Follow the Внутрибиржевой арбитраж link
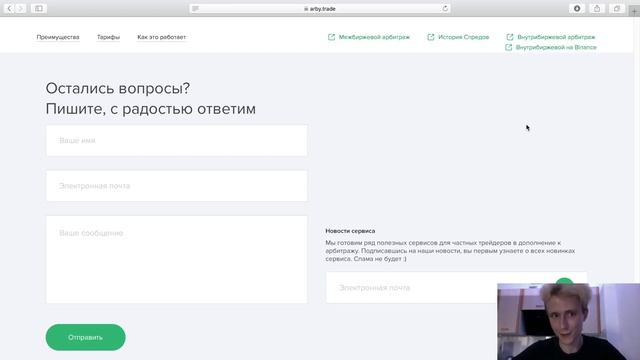The image size is (640, 360). click(x=556, y=37)
